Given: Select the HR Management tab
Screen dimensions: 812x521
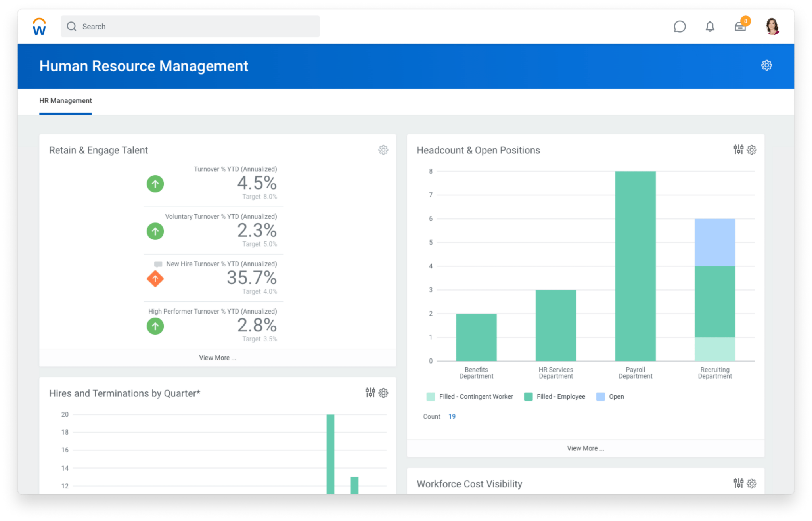Looking at the screenshot, I should pyautogui.click(x=65, y=101).
